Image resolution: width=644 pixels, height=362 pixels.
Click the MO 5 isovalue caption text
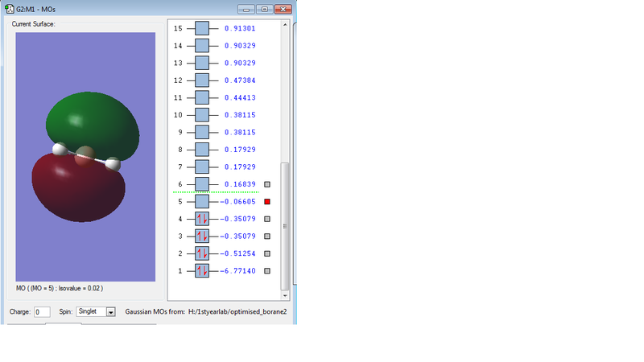click(x=60, y=288)
